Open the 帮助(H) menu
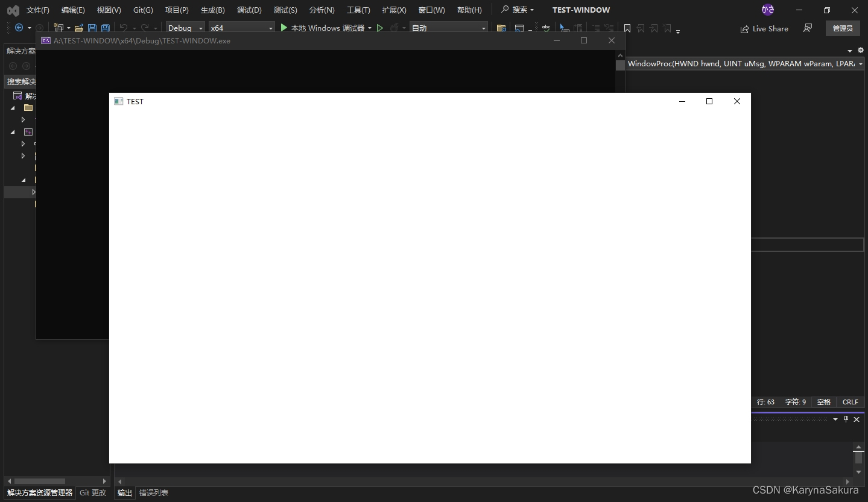 [x=469, y=10]
